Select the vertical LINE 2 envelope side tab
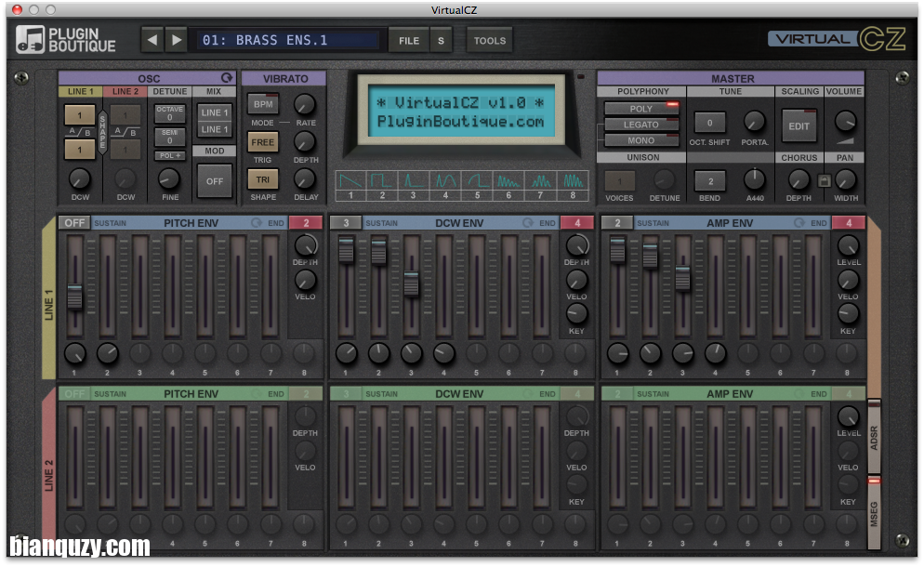The image size is (924, 567). click(x=49, y=469)
